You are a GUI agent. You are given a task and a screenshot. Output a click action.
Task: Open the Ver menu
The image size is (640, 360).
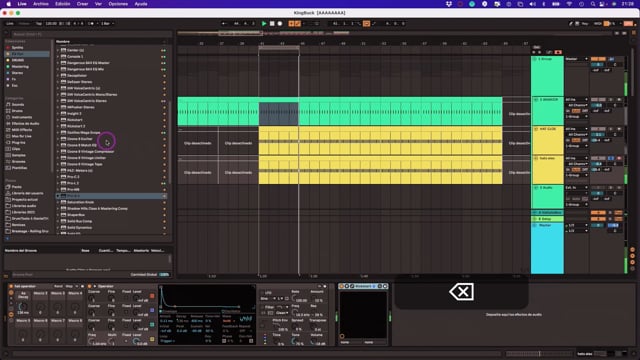(98, 4)
